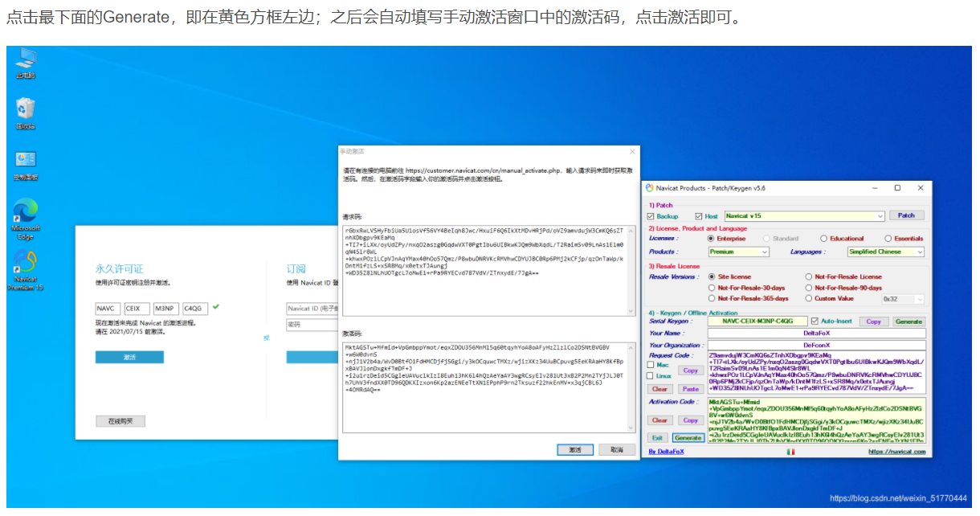This screenshot has width=980, height=516.
Task: Click the Serial Keygen field NAVC-CEIX-M3NP-C4QG
Action: (757, 321)
